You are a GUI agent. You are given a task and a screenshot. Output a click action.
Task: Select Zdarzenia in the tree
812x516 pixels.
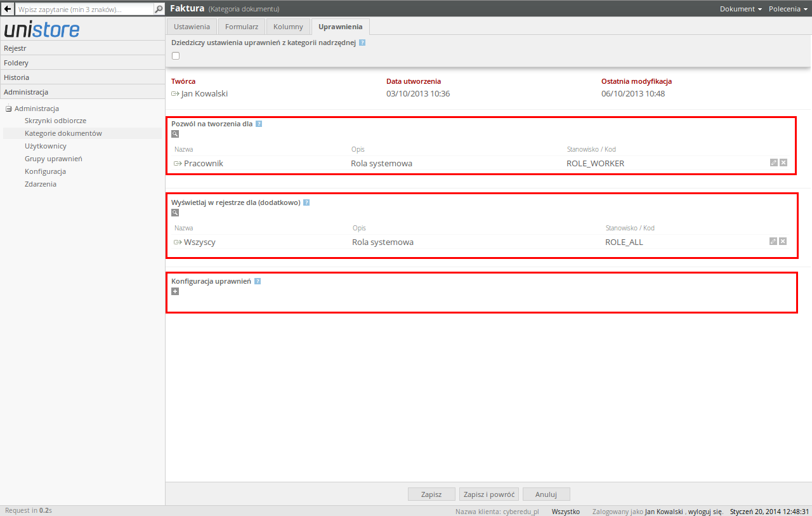pos(41,184)
